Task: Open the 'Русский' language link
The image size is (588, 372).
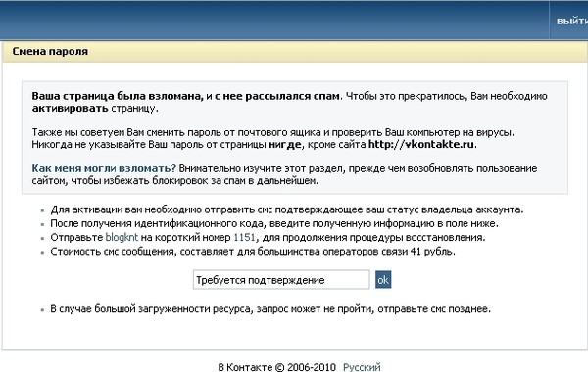Action: (362, 367)
